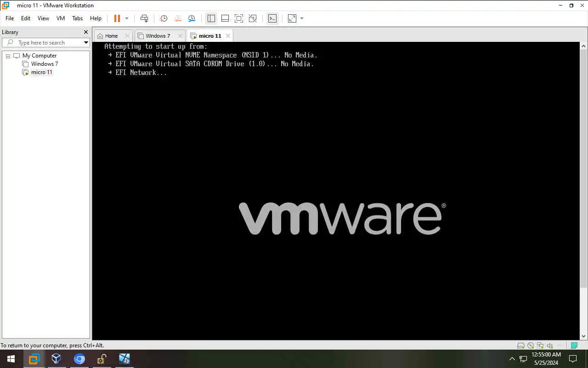
Task: Close the Library panel
Action: pos(85,32)
